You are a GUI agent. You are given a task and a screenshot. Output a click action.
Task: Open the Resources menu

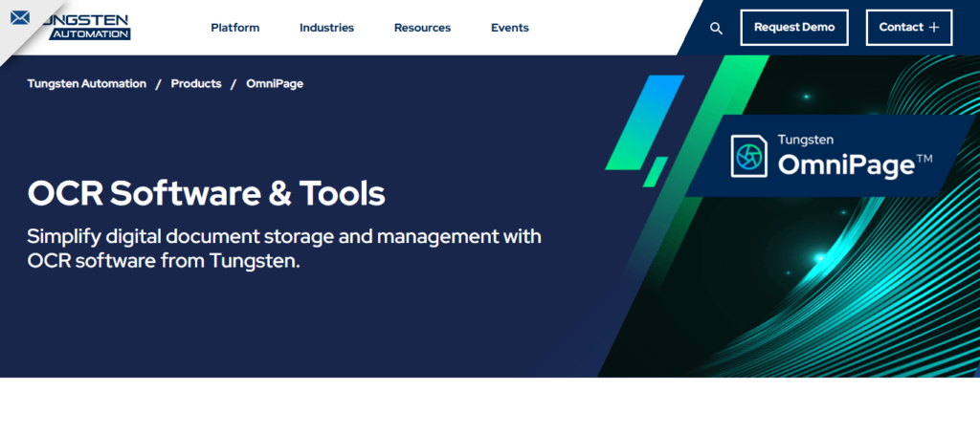[x=422, y=28]
